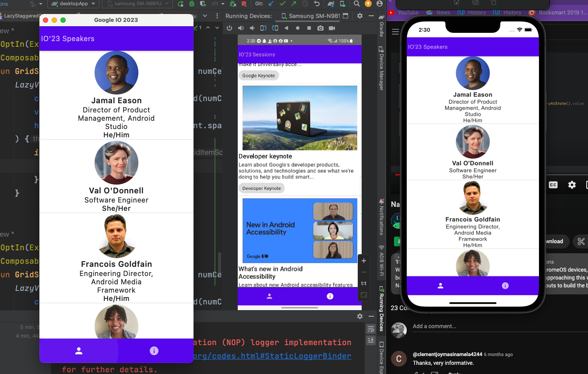Select speakers person tab on Samsung device
Screen dimensions: 588x374
(x=269, y=296)
